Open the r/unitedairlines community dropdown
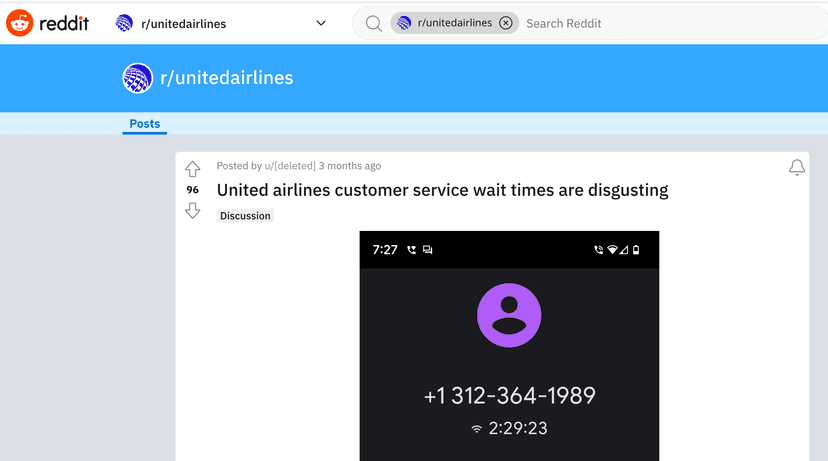Image resolution: width=828 pixels, height=461 pixels. tap(321, 23)
